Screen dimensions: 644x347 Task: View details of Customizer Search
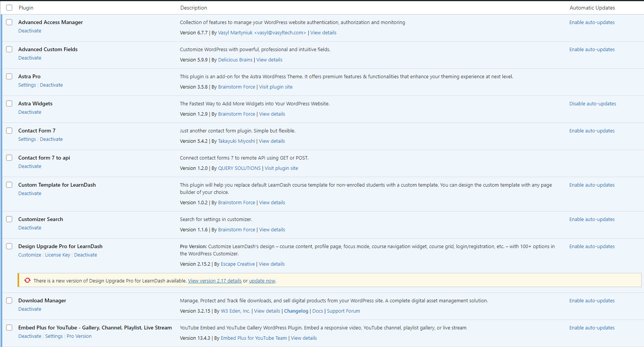(272, 230)
